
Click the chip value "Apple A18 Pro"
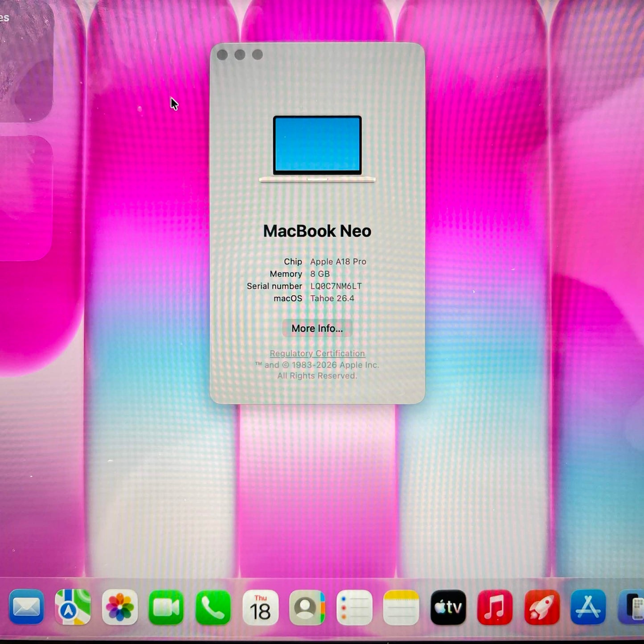(x=338, y=262)
